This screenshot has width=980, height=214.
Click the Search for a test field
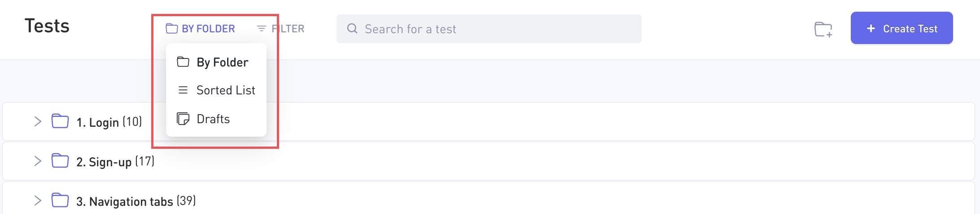tap(489, 29)
